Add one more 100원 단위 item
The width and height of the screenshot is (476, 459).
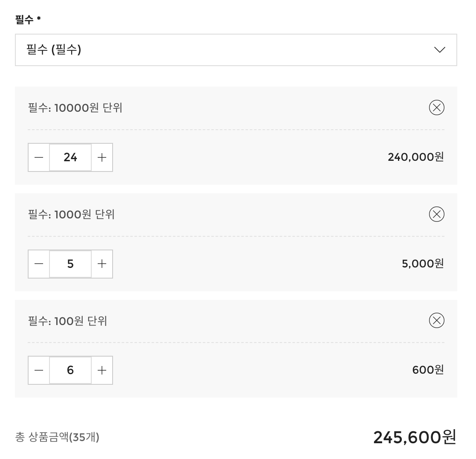coord(102,370)
